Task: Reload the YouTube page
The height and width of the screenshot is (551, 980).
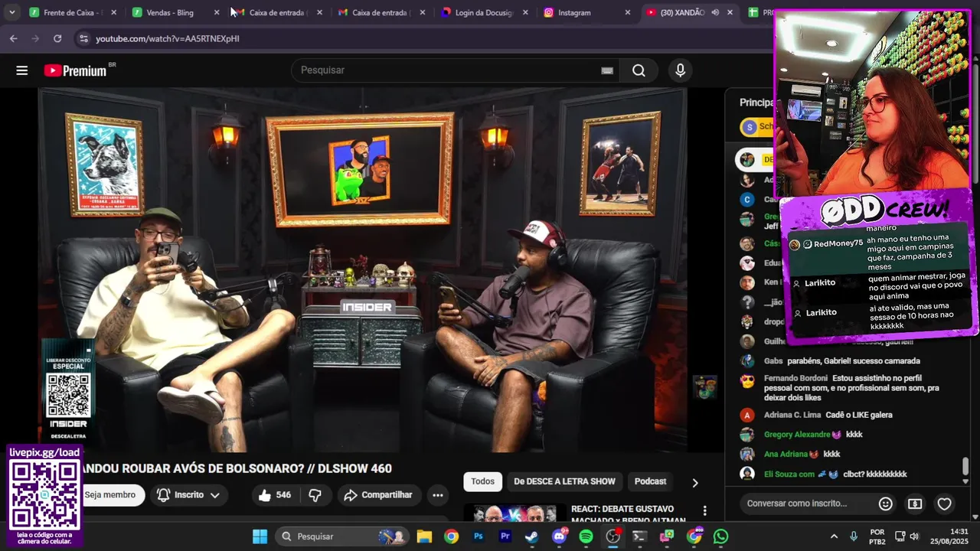Action: [x=57, y=38]
